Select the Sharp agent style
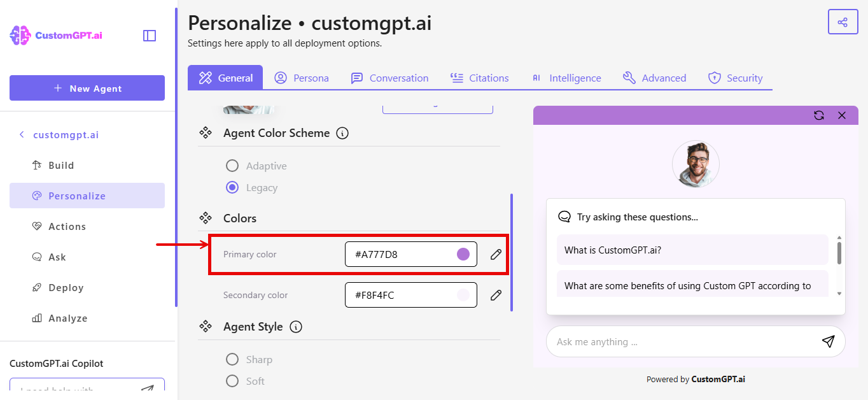Viewport: 868px width, 400px height. click(232, 359)
